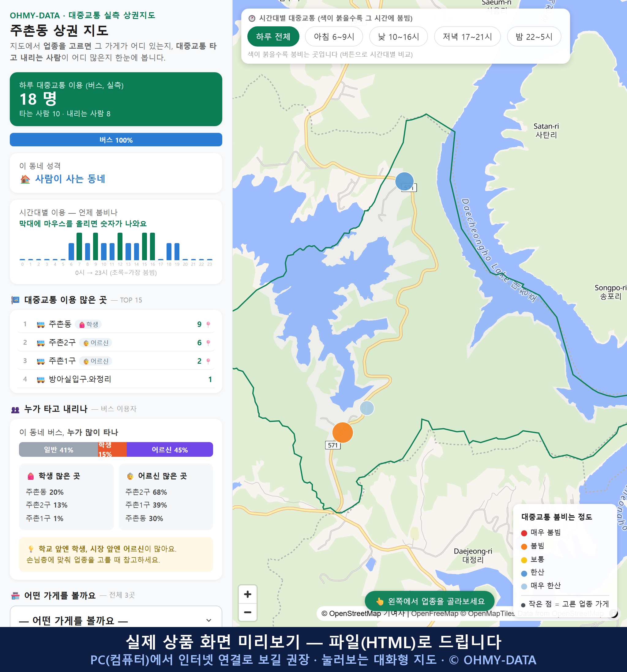Screen dimensions: 627x672
Task: Click bus icon in 방아실입구.와정리 row
Action: (40, 379)
